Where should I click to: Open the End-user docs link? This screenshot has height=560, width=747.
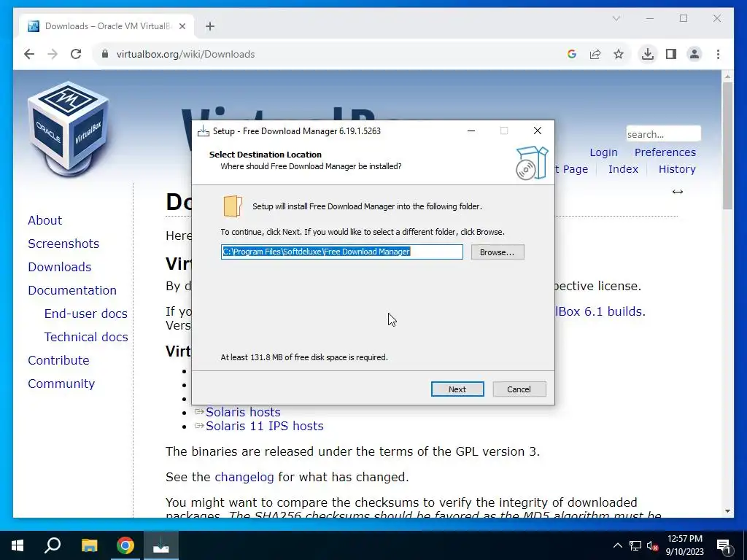point(86,314)
